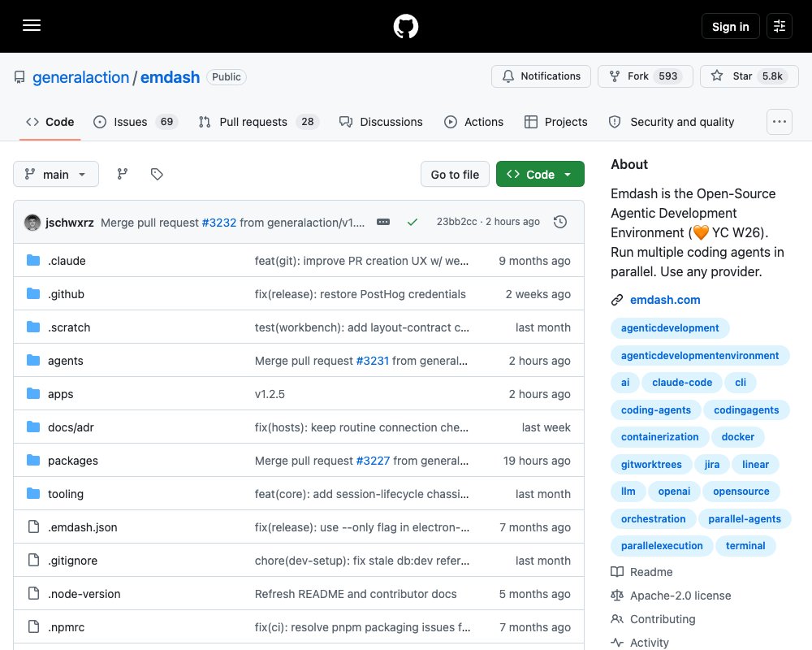This screenshot has width=812, height=650.
Task: Click the jschwxrz author name
Action: pyautogui.click(x=69, y=223)
